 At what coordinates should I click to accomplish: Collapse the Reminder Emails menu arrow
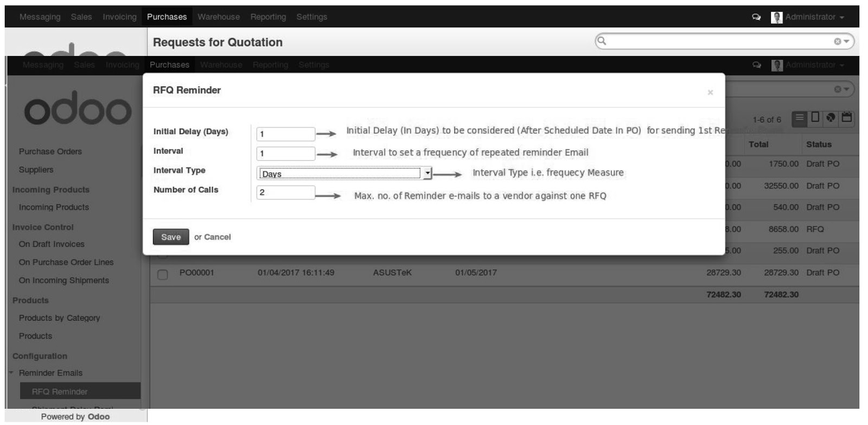click(11, 372)
